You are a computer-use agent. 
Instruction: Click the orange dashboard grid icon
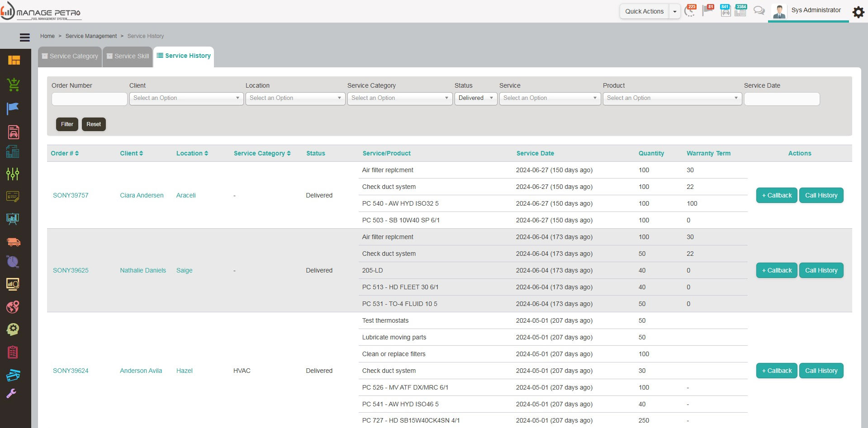pyautogui.click(x=14, y=60)
